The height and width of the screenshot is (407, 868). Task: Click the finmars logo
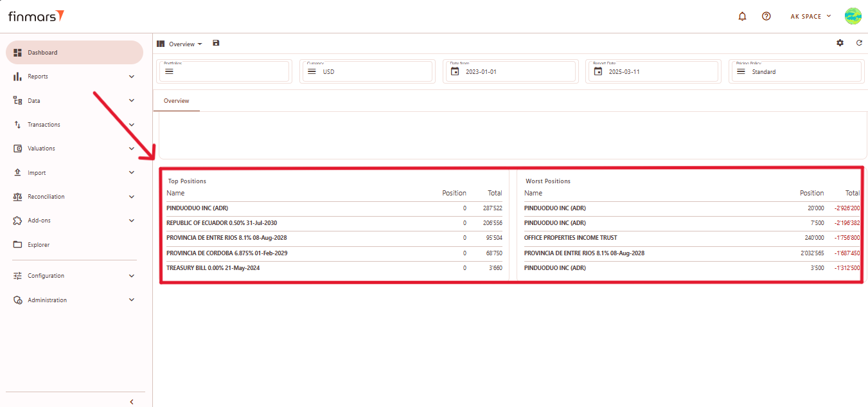coord(36,16)
